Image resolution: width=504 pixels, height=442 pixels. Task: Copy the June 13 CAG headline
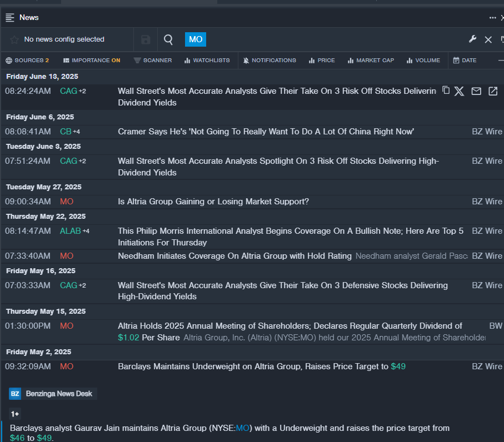click(x=446, y=91)
